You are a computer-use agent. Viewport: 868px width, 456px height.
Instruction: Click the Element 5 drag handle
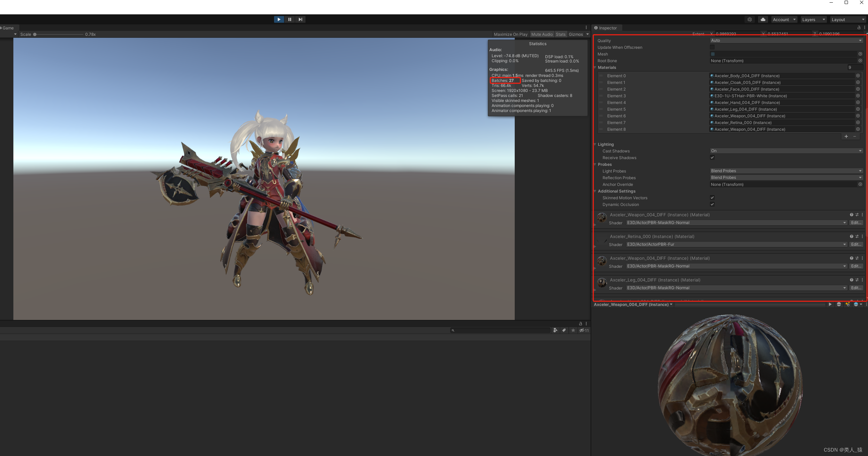tap(601, 109)
